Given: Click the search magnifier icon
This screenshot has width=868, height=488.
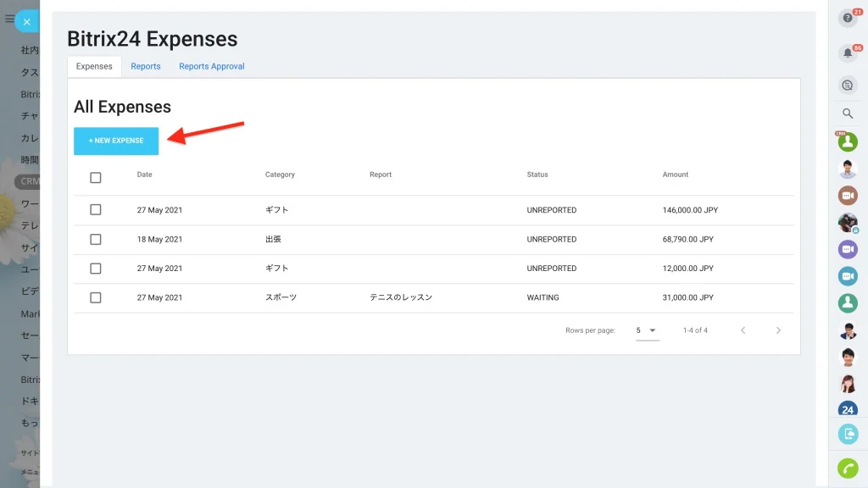Looking at the screenshot, I should point(848,114).
